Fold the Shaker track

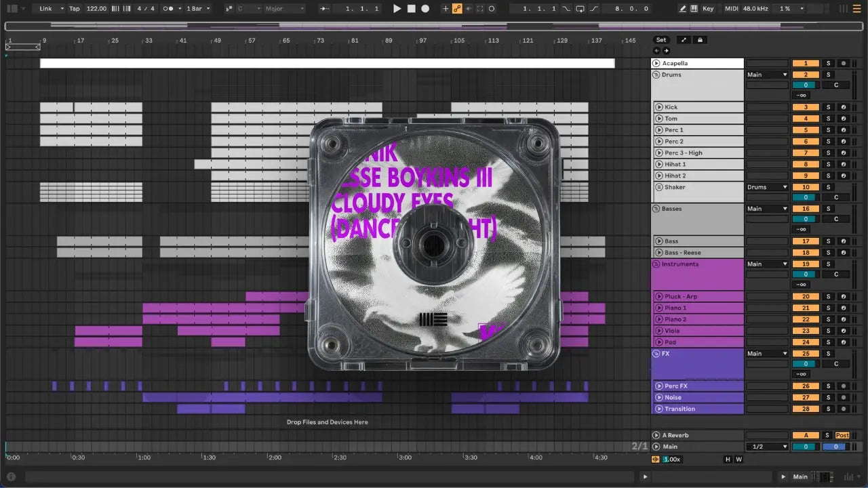coord(659,187)
